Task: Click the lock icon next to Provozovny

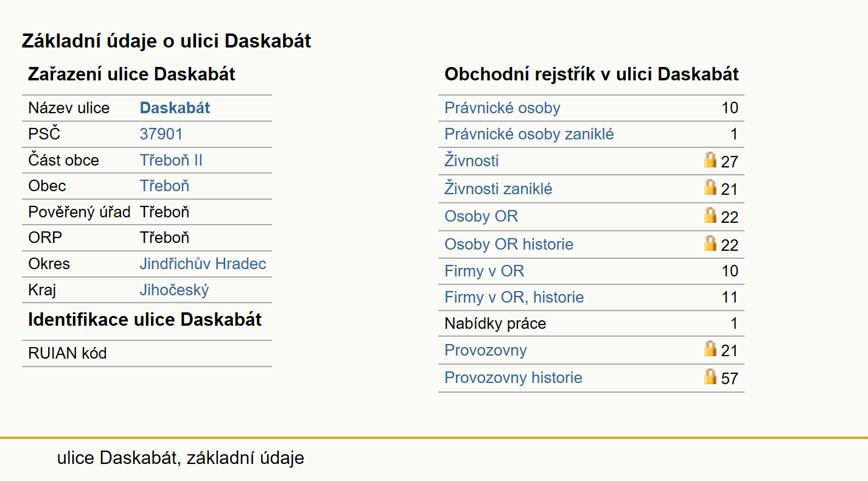Action: pyautogui.click(x=710, y=349)
